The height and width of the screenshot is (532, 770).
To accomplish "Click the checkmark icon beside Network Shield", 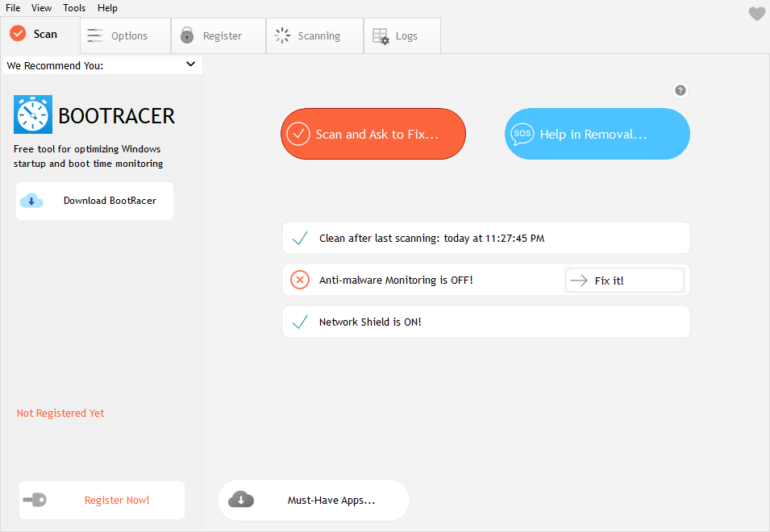I will [300, 322].
